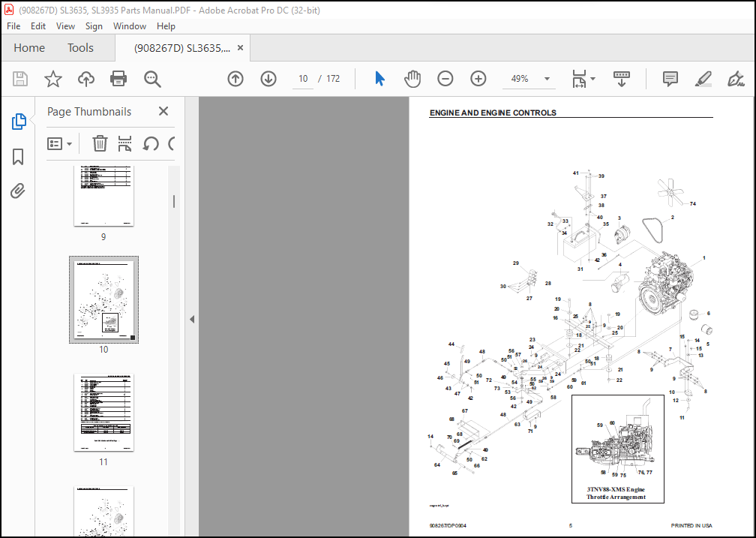This screenshot has height=538, width=756.
Task: Click the ENGINE AND ENGINE CONTROLS heading
Action: click(493, 113)
